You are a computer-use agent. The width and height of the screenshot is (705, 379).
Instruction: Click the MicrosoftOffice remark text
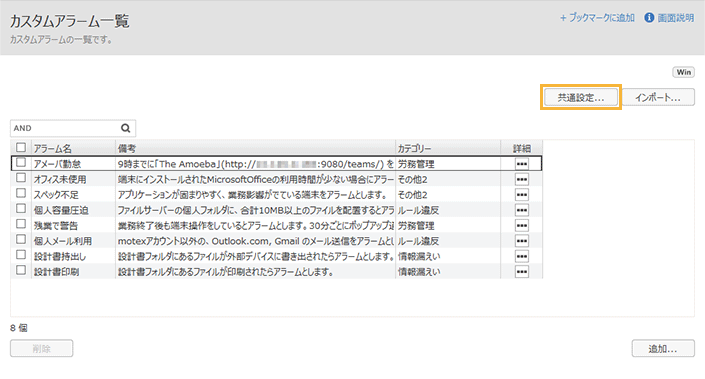pos(255,179)
